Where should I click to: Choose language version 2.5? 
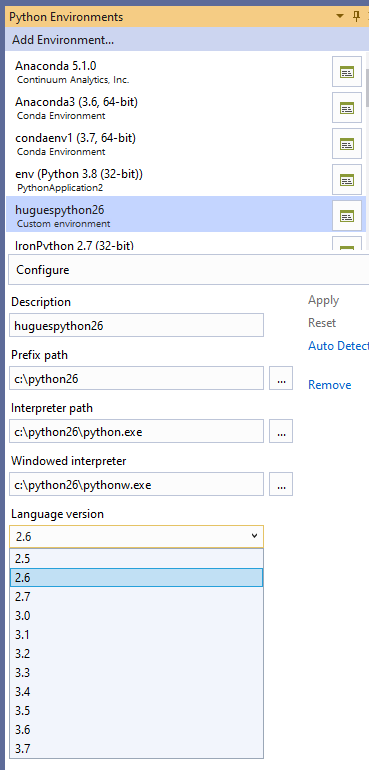coord(137,559)
